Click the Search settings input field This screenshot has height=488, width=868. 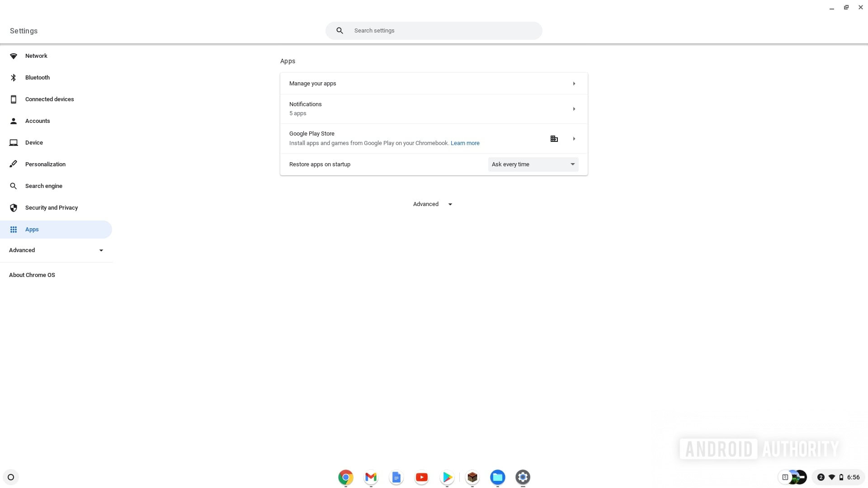(434, 30)
